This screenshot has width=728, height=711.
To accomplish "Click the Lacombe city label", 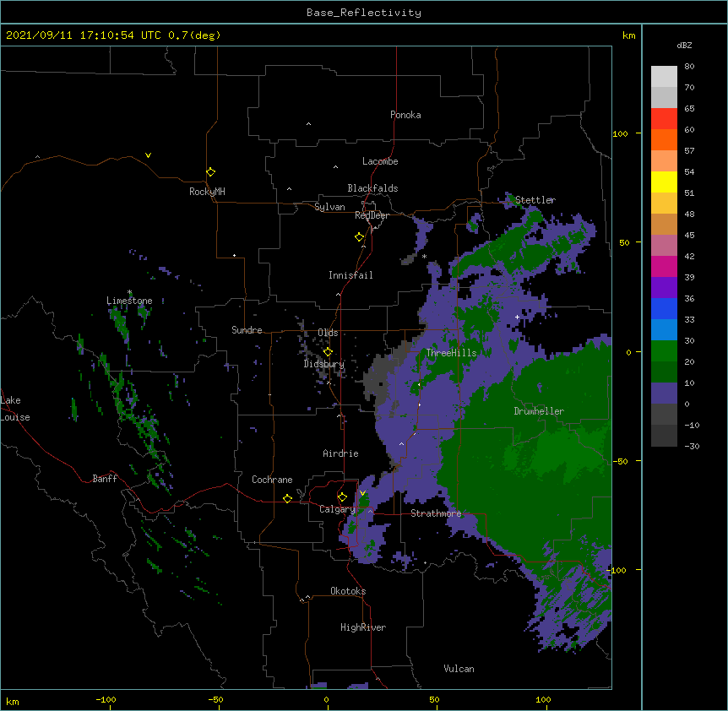I will [x=380, y=161].
